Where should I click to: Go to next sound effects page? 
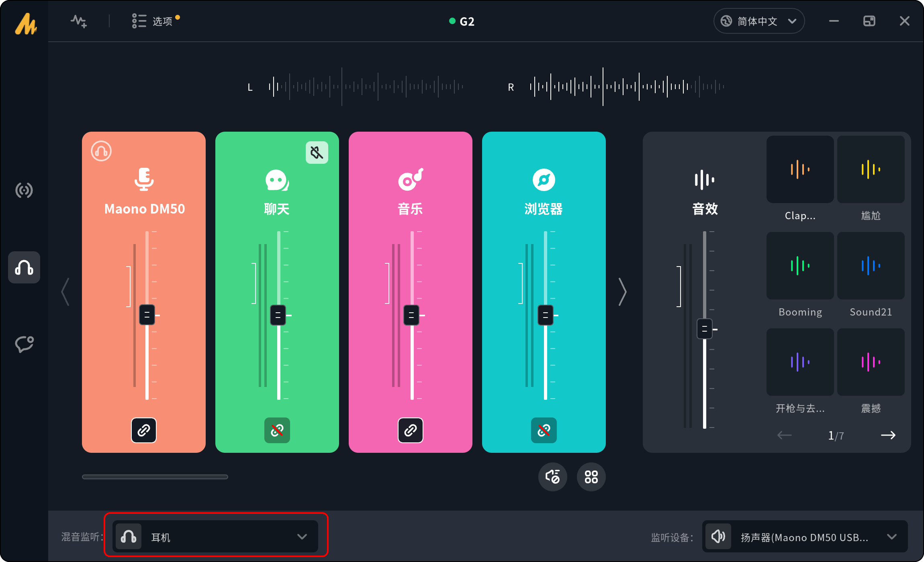pos(888,435)
